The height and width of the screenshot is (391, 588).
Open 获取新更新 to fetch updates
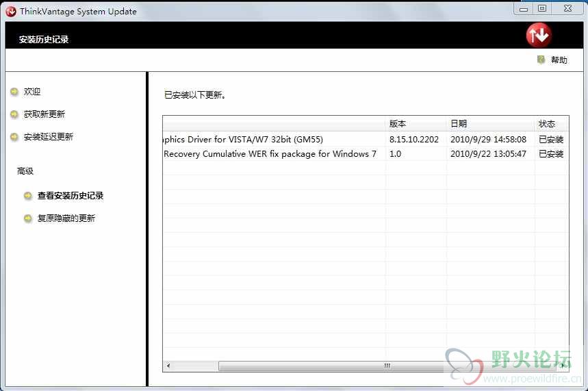[44, 114]
